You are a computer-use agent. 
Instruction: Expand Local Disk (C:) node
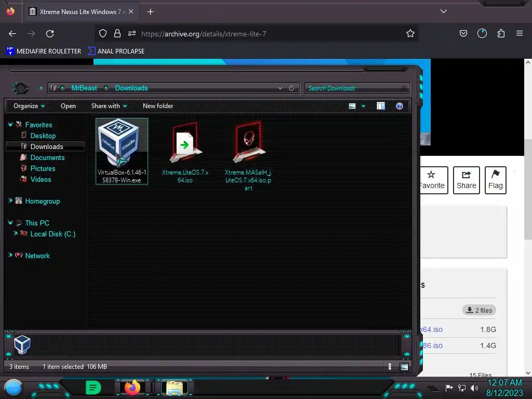(x=15, y=233)
